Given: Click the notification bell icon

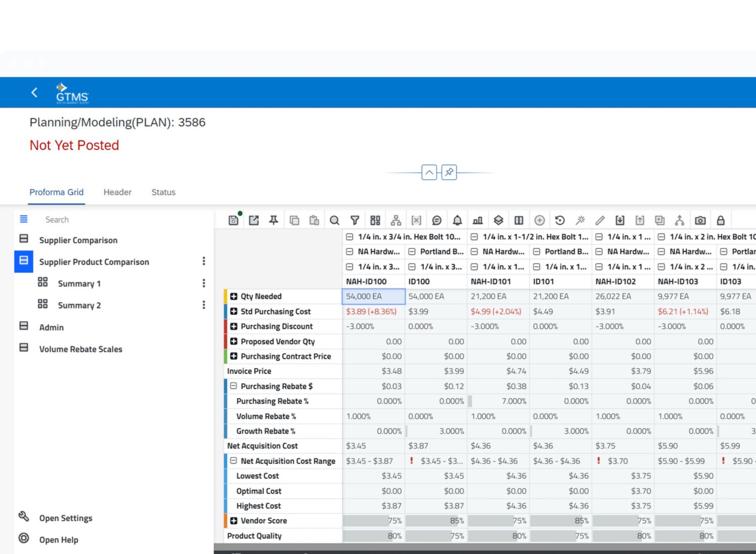Looking at the screenshot, I should pyautogui.click(x=457, y=220).
